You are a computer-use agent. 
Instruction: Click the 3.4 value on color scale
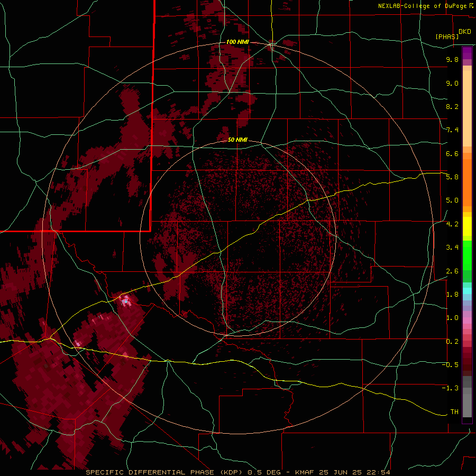pos(452,248)
